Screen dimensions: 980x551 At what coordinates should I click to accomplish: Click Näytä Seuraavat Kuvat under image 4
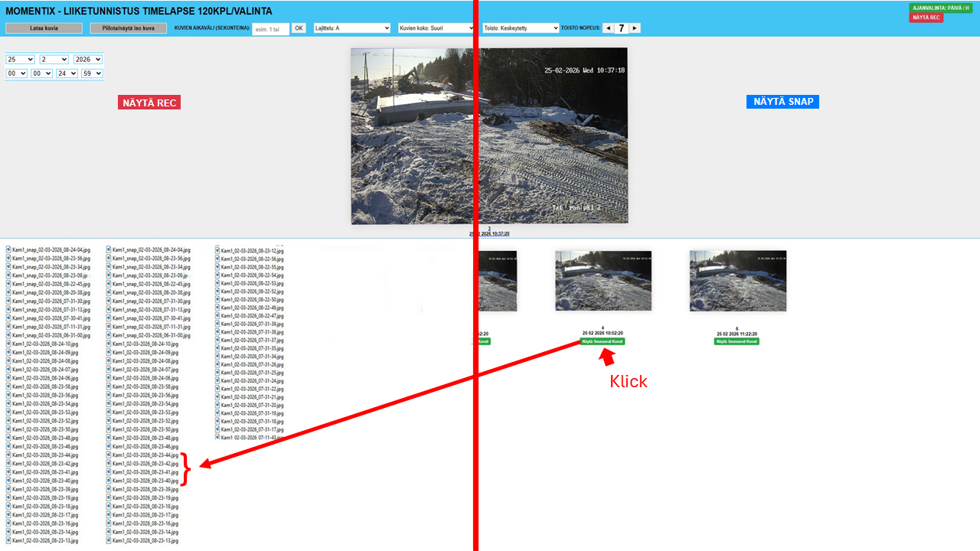coord(603,341)
